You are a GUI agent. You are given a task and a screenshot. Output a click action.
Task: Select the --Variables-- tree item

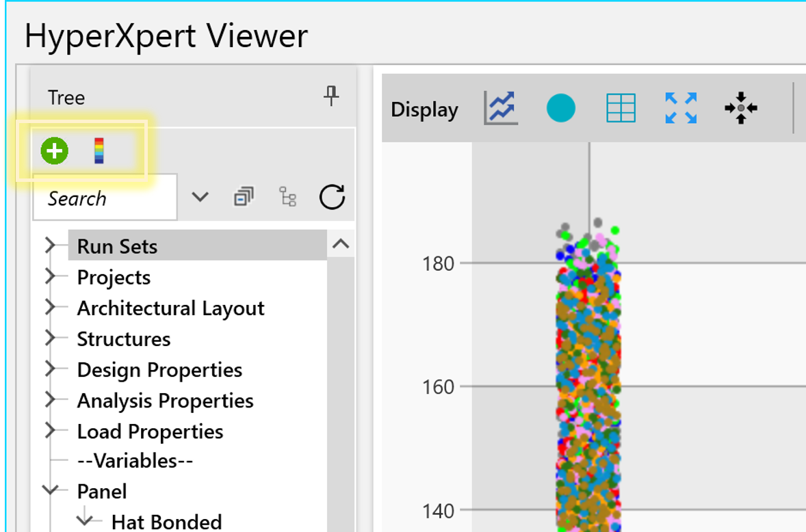point(135,461)
